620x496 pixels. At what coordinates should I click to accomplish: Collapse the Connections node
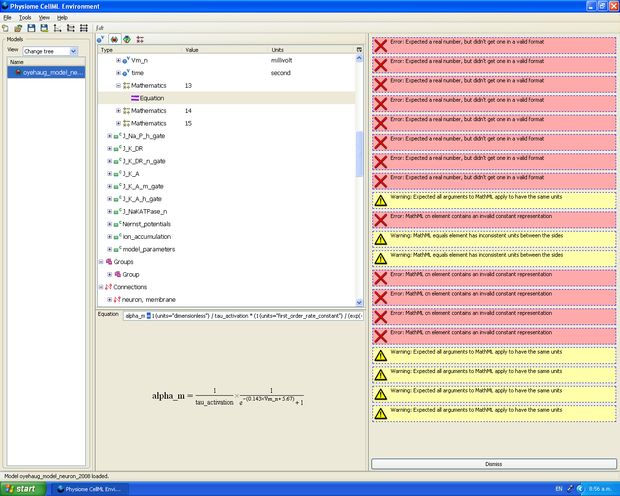pos(101,287)
